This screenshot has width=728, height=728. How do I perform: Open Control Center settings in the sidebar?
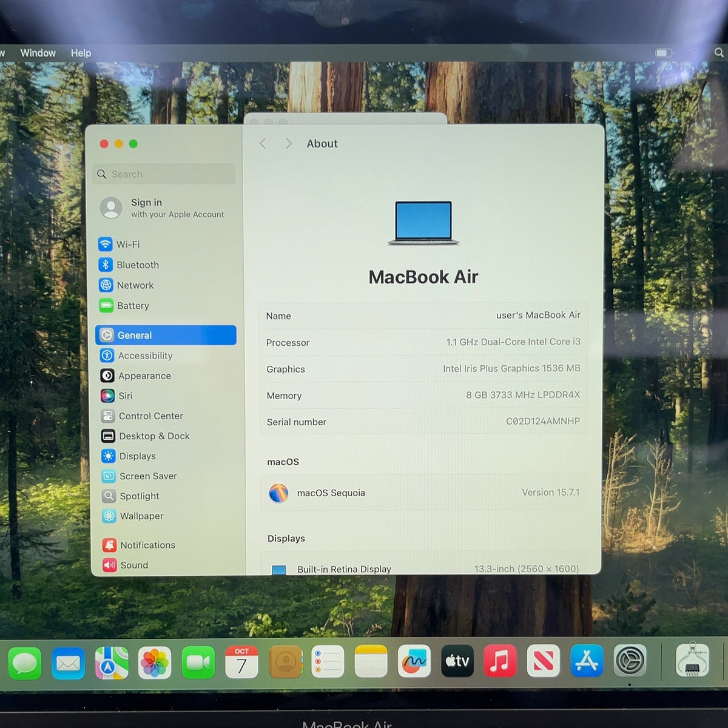[167, 416]
